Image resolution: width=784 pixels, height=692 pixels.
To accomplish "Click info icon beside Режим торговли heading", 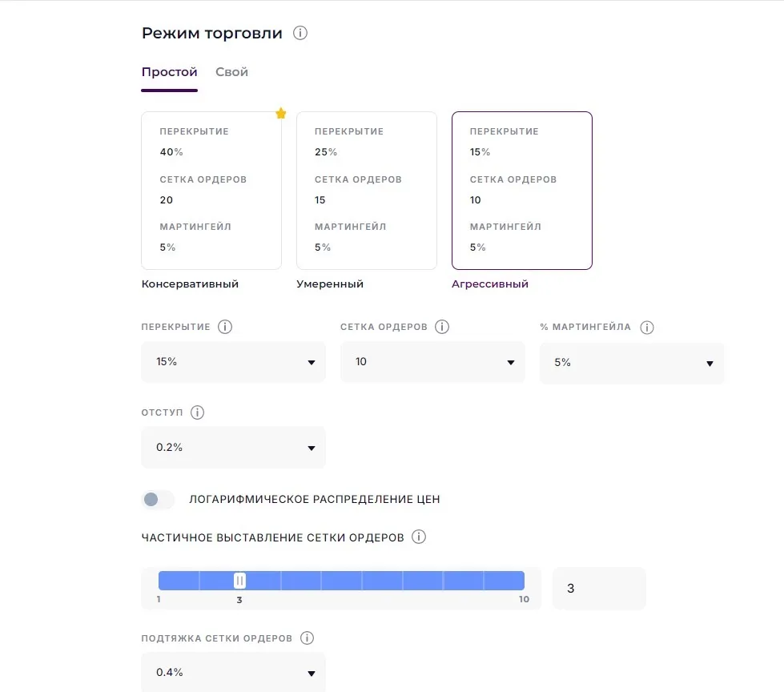I will point(300,34).
